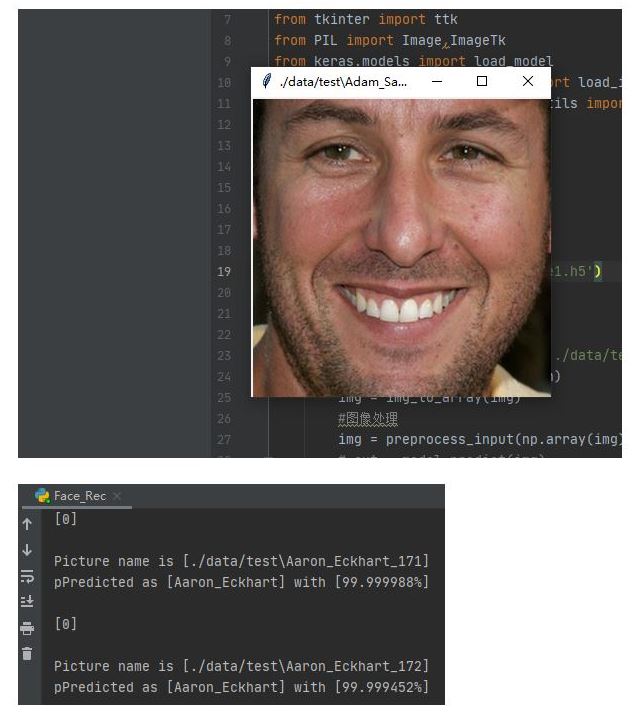Click the down stack trace arrow
This screenshot has width=637, height=719.
[x=27, y=550]
